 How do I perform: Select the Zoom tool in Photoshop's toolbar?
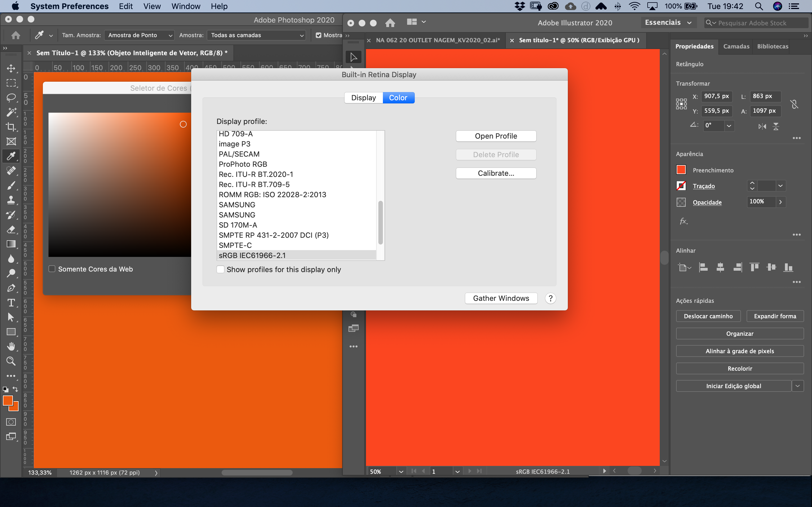(11, 361)
